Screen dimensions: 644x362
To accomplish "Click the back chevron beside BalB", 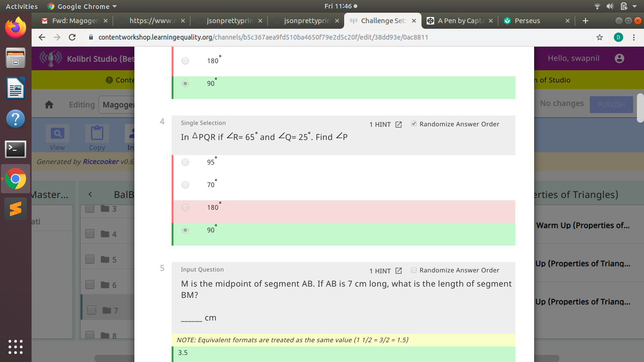I will [x=90, y=194].
